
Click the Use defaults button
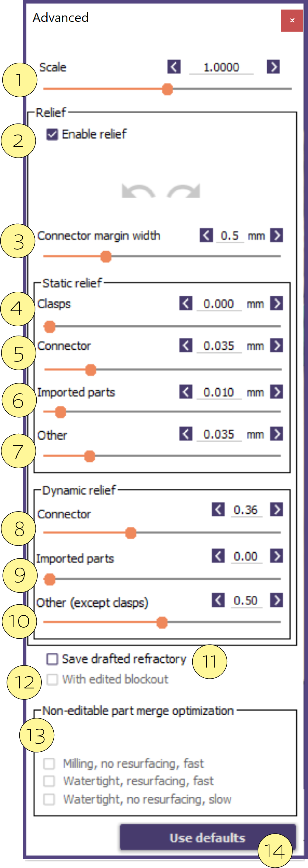point(208,838)
